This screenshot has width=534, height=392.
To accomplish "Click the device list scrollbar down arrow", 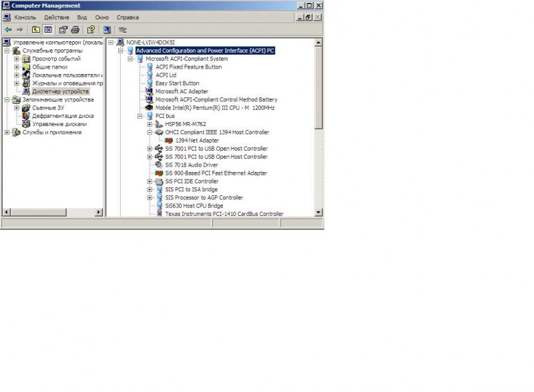I will (318, 212).
